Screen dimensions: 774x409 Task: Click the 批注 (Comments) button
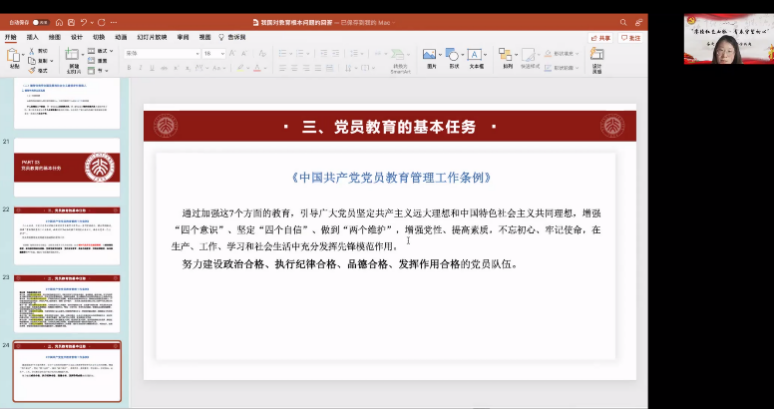[631, 37]
